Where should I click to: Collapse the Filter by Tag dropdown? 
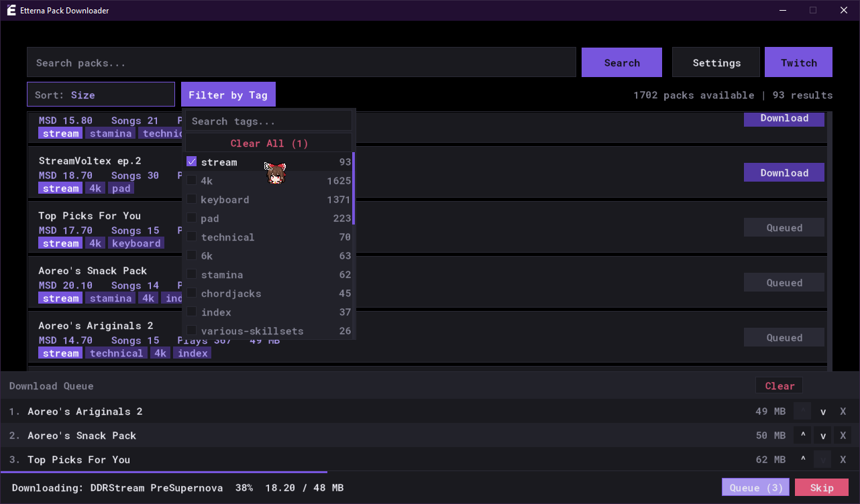pos(228,94)
